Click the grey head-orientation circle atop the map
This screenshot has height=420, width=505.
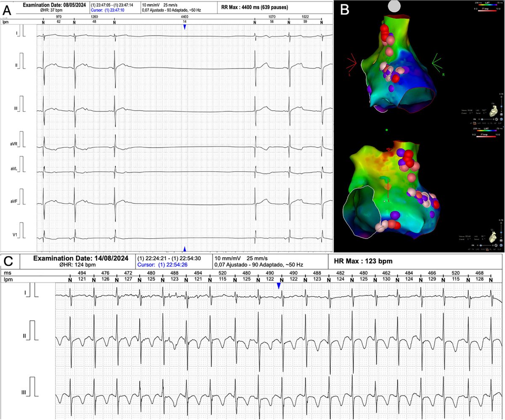pyautogui.click(x=393, y=6)
